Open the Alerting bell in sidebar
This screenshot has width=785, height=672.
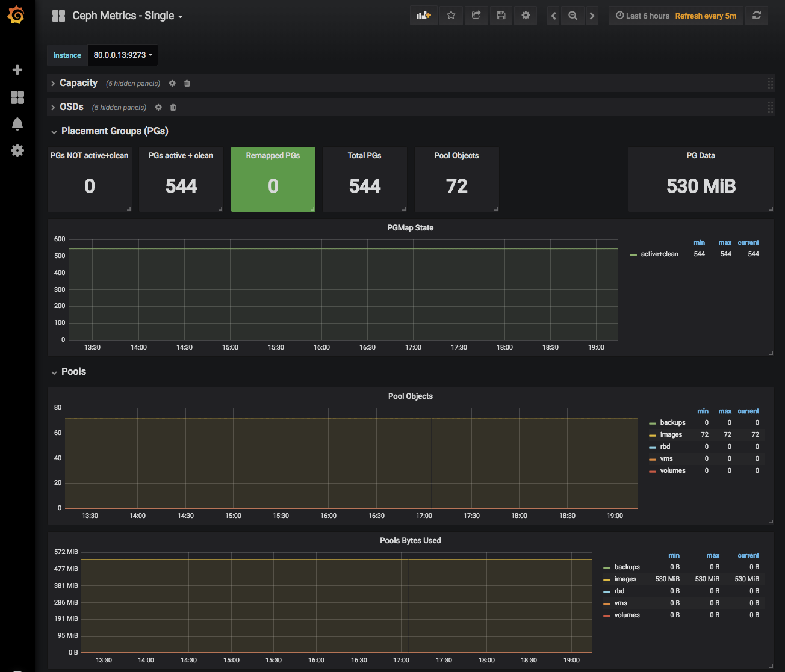tap(17, 124)
